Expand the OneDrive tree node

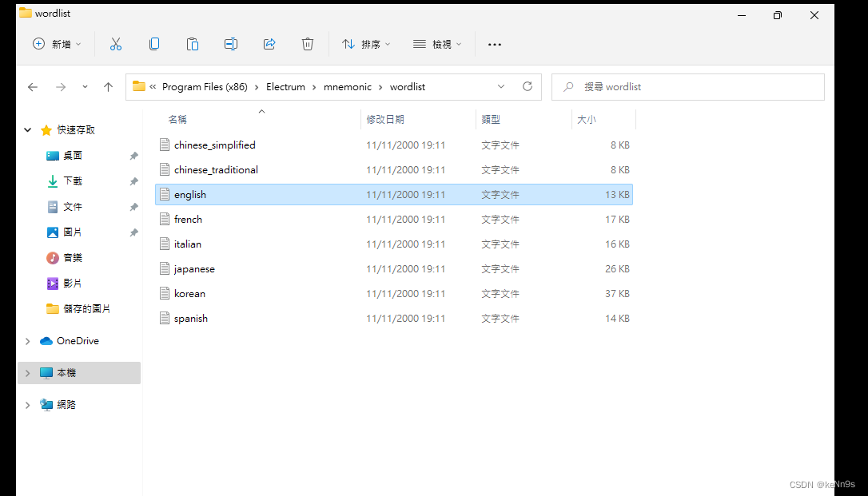28,341
